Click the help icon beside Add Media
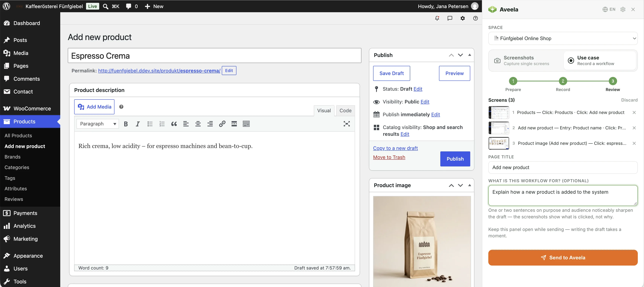Viewport: 644px width, 287px height. pos(121,107)
